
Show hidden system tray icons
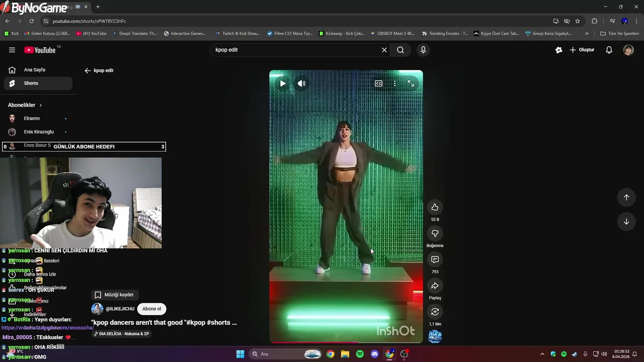542,354
